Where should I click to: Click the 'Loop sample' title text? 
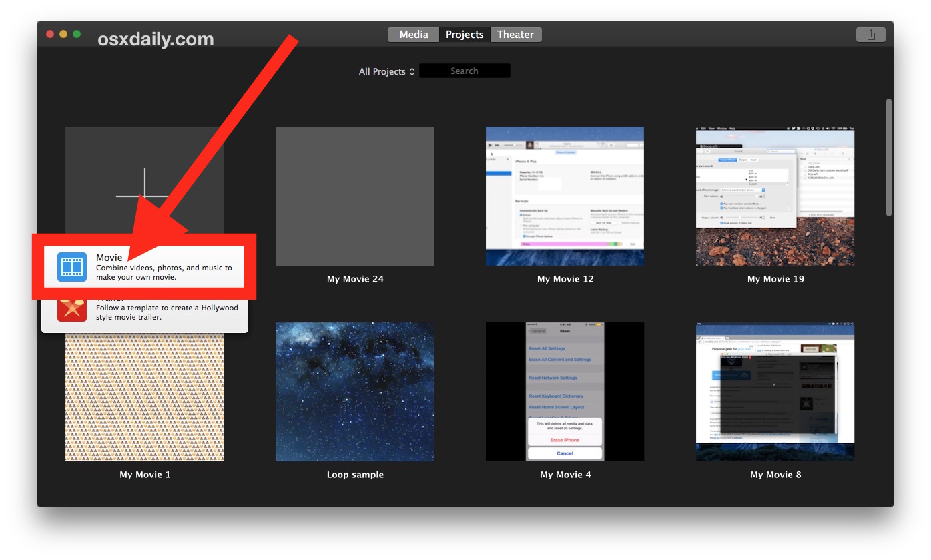point(355,475)
